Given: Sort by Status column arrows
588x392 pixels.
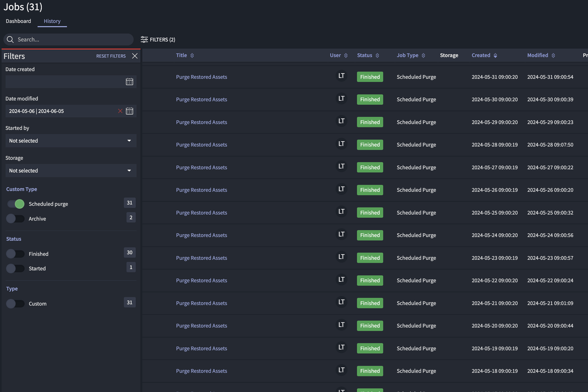Looking at the screenshot, I should point(377,56).
